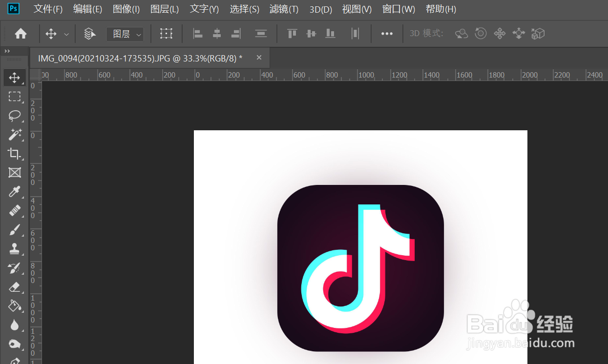The image size is (608, 364).
Task: Toggle the auto-select layers icon
Action: [89, 34]
